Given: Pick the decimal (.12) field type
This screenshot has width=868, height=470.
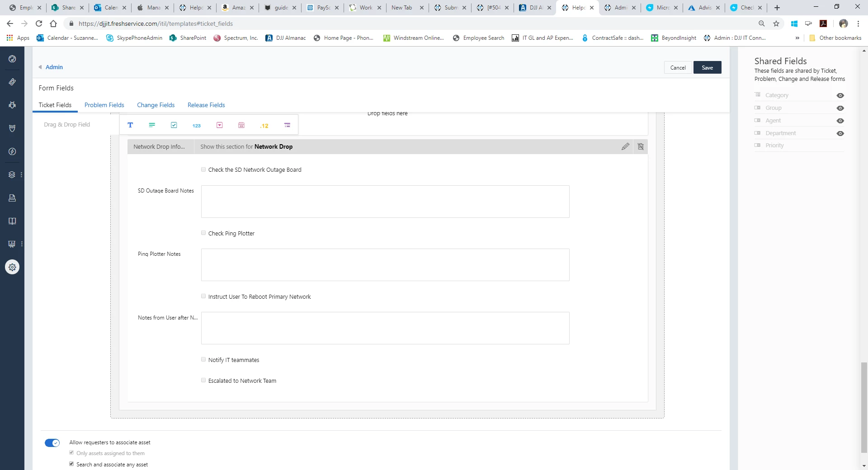Looking at the screenshot, I should click(x=264, y=126).
